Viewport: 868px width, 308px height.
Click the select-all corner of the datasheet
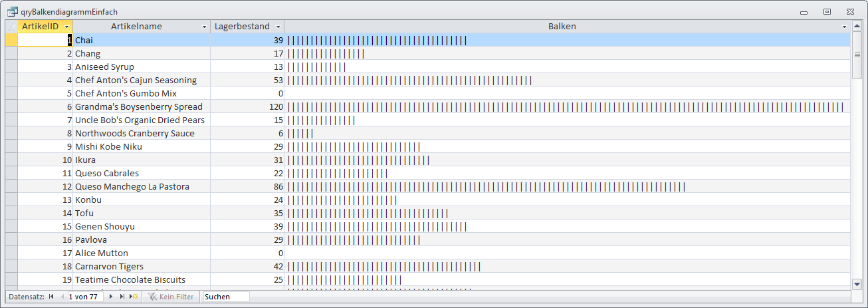point(11,27)
